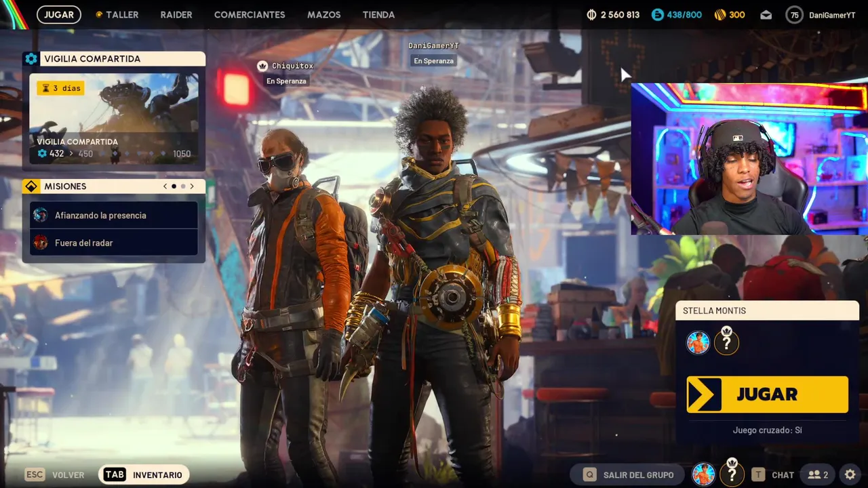Go to previous missions page arrow
868x488 pixels.
[165, 186]
